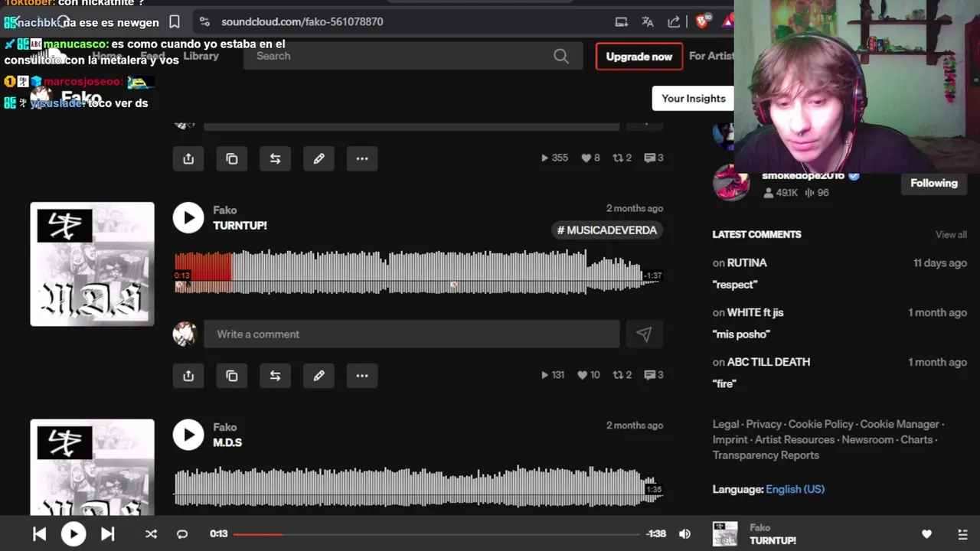Open Transparency Reports link

pos(766,455)
